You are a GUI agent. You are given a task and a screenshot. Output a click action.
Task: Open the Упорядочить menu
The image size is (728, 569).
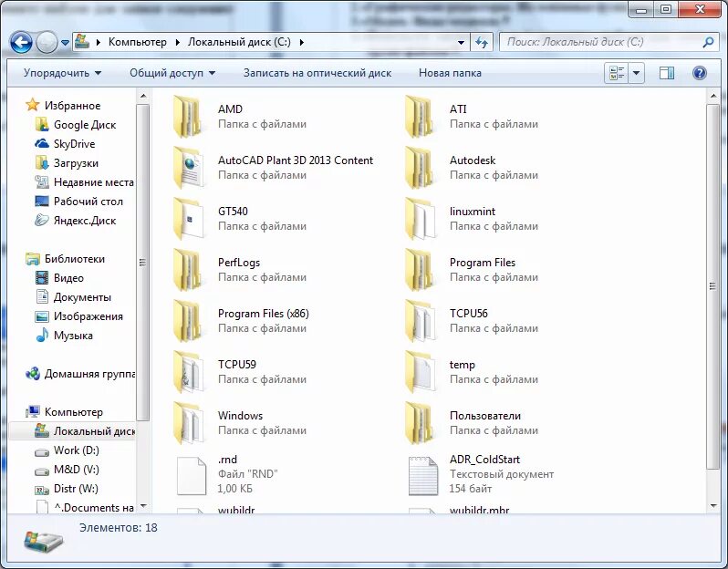point(62,73)
